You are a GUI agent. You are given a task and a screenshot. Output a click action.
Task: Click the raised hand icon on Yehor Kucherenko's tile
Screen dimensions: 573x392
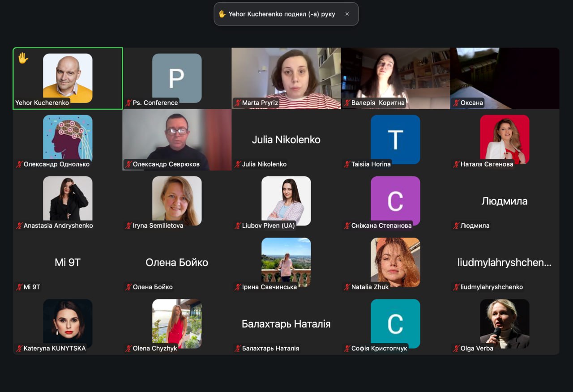coord(23,58)
